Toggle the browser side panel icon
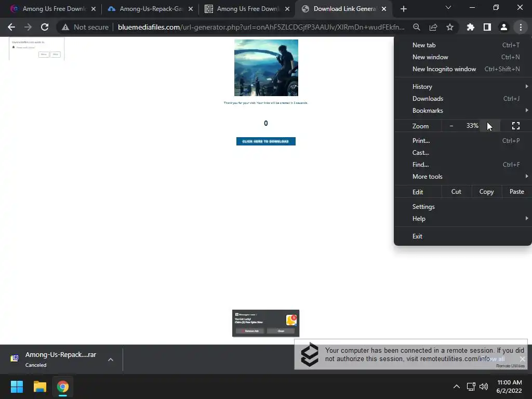Image resolution: width=532 pixels, height=399 pixels. tap(487, 27)
